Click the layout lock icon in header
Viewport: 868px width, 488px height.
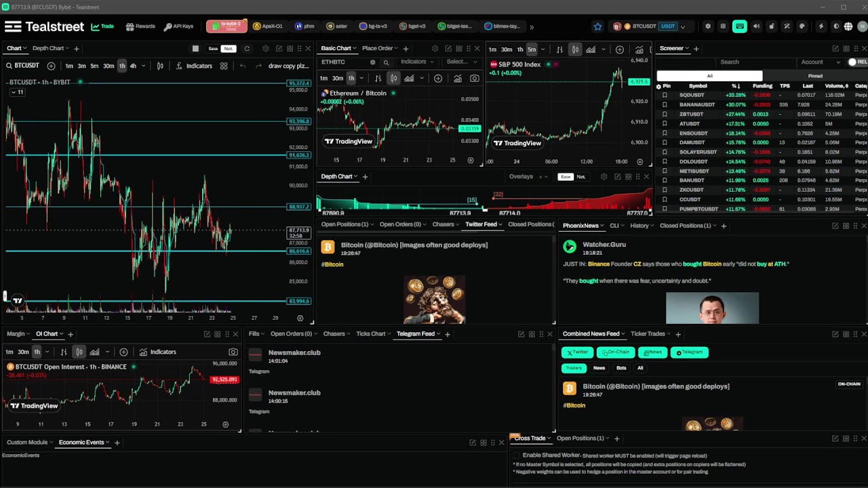772,26
